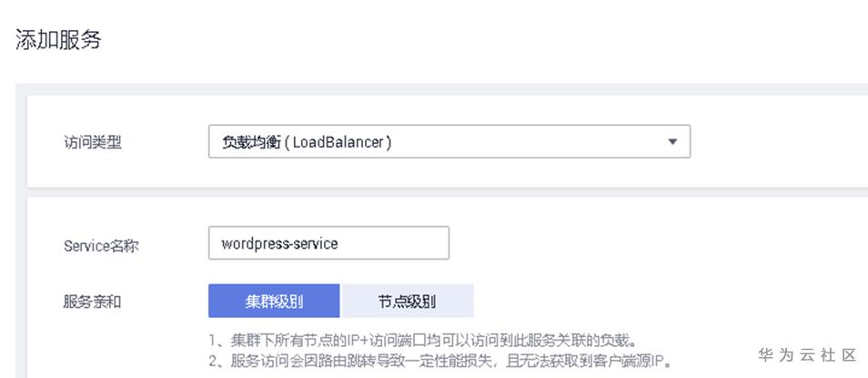Image resolution: width=868 pixels, height=378 pixels.
Task: Click the wordpress-service text in name field
Action: click(x=279, y=243)
